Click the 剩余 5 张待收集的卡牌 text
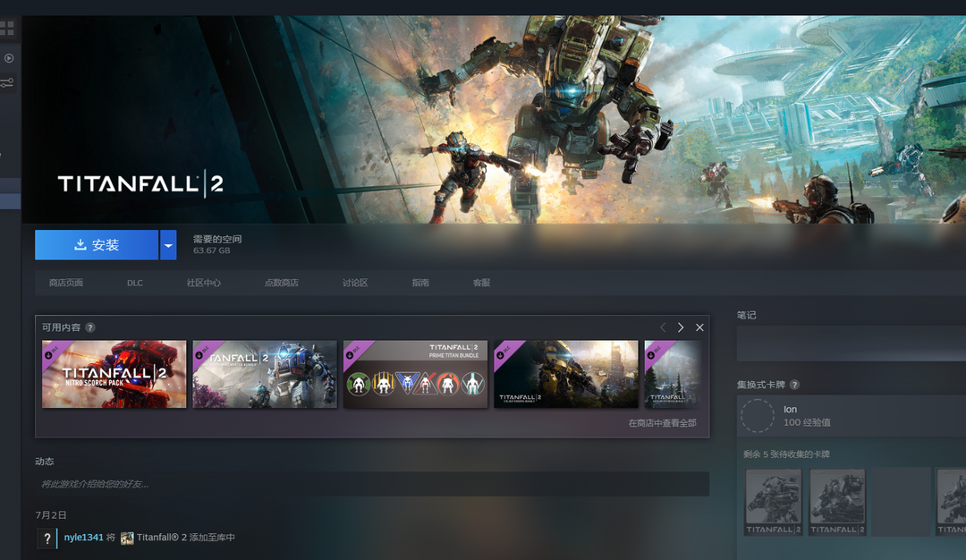The width and height of the screenshot is (966, 560). pyautogui.click(x=786, y=454)
